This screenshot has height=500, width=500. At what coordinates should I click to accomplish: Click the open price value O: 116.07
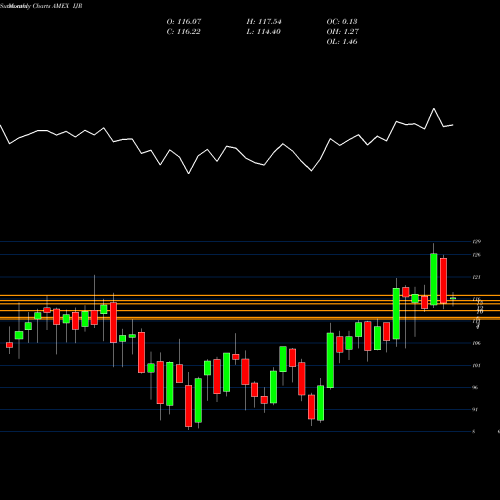point(184,22)
